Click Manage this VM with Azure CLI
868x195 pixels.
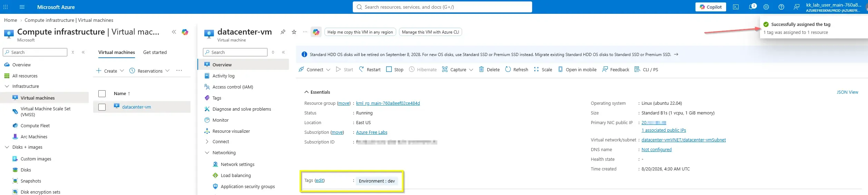pos(430,32)
